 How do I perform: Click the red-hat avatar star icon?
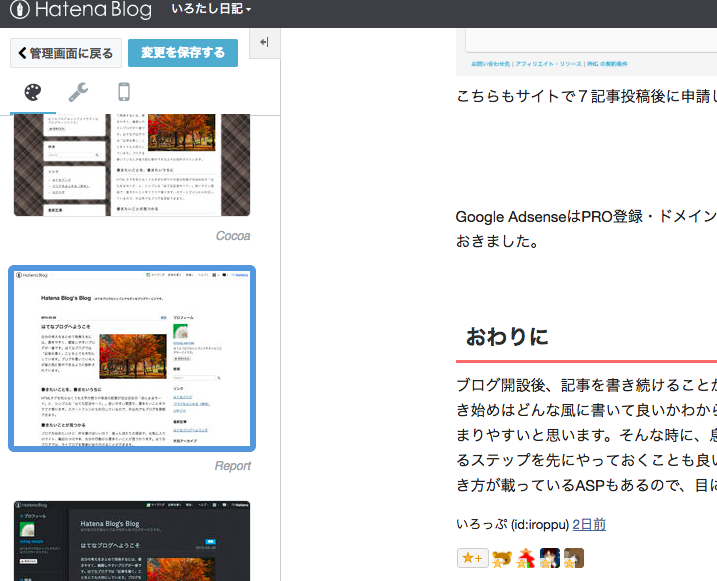coord(525,558)
